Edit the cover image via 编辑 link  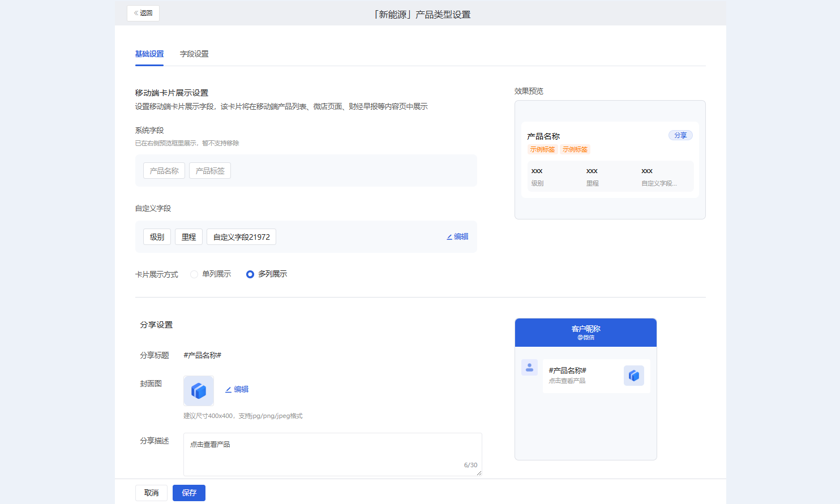coord(237,389)
